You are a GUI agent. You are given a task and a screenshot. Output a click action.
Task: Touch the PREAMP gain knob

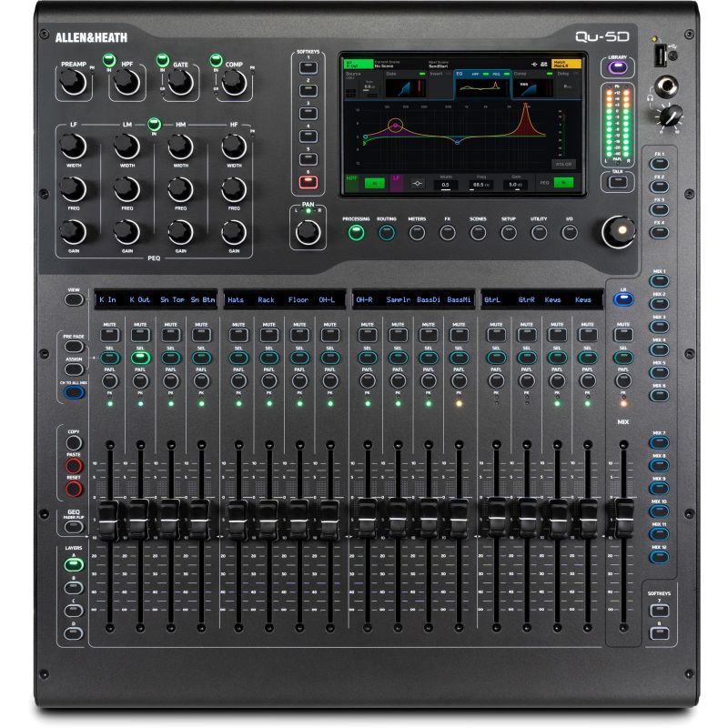pyautogui.click(x=74, y=83)
